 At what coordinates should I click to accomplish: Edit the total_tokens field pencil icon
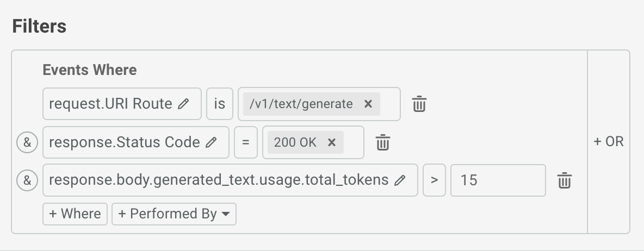point(400,180)
